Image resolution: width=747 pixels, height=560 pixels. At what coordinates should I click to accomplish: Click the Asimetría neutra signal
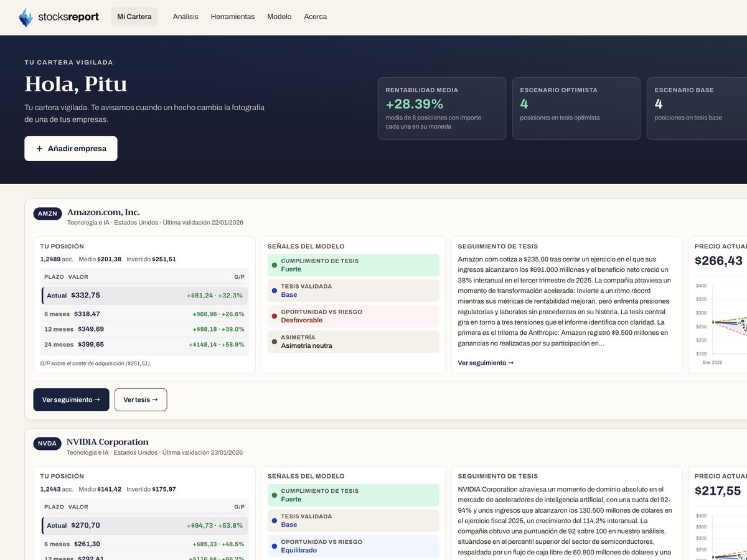(353, 342)
